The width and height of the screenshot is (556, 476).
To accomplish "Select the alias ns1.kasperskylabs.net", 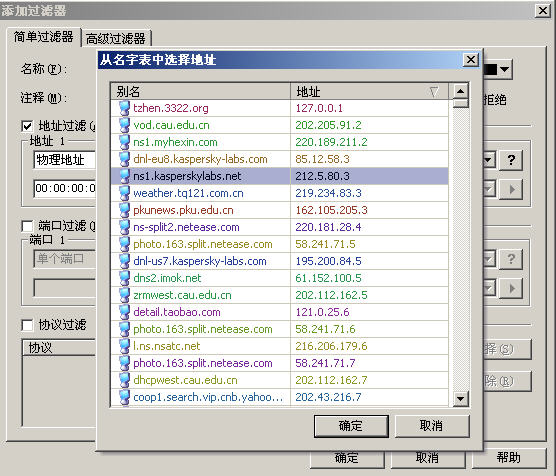I will (187, 176).
